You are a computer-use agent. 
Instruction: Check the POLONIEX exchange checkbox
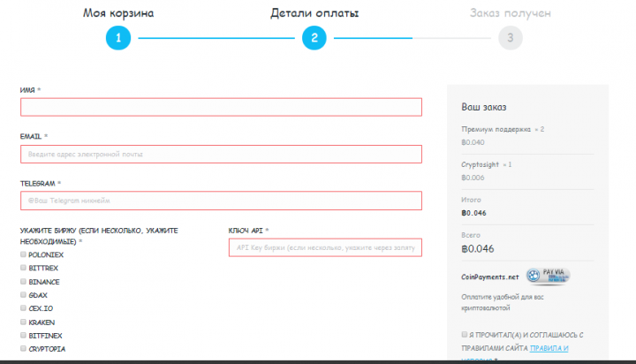point(23,254)
